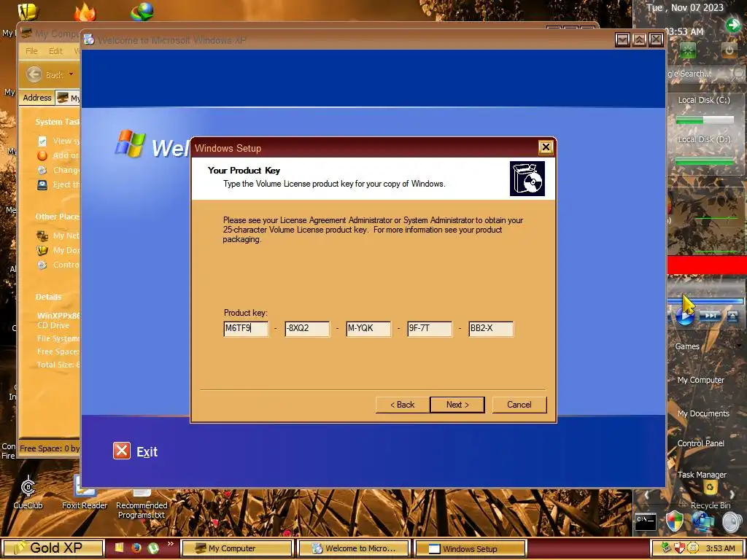The width and height of the screenshot is (747, 560).
Task: Click Change a setting icon in System Tasks
Action: pyautogui.click(x=42, y=170)
